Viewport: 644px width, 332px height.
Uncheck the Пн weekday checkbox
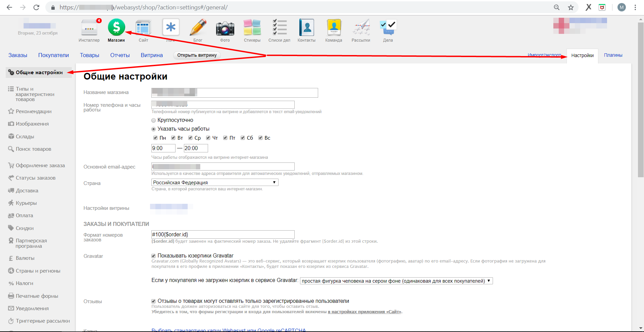click(155, 138)
